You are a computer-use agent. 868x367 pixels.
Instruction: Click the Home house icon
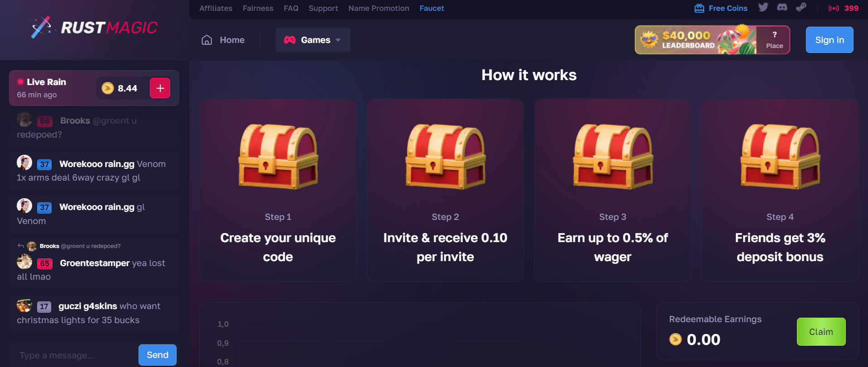click(207, 40)
